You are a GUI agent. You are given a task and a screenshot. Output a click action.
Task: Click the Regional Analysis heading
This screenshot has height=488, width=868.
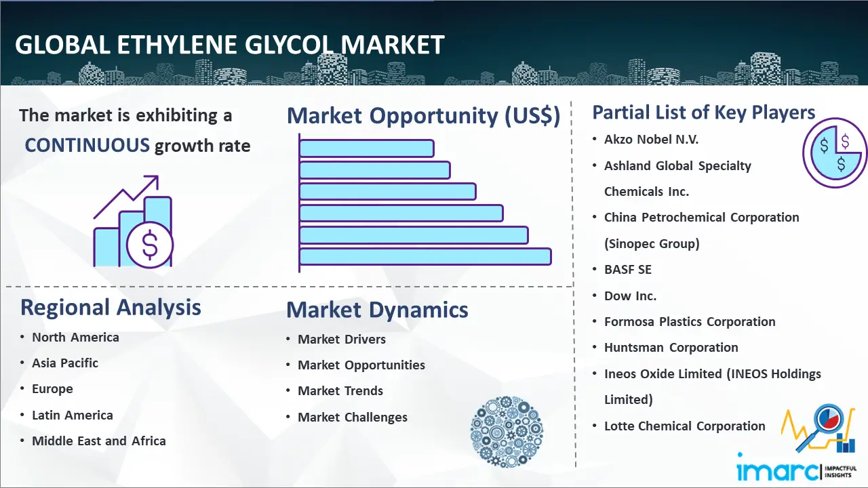pyautogui.click(x=111, y=308)
